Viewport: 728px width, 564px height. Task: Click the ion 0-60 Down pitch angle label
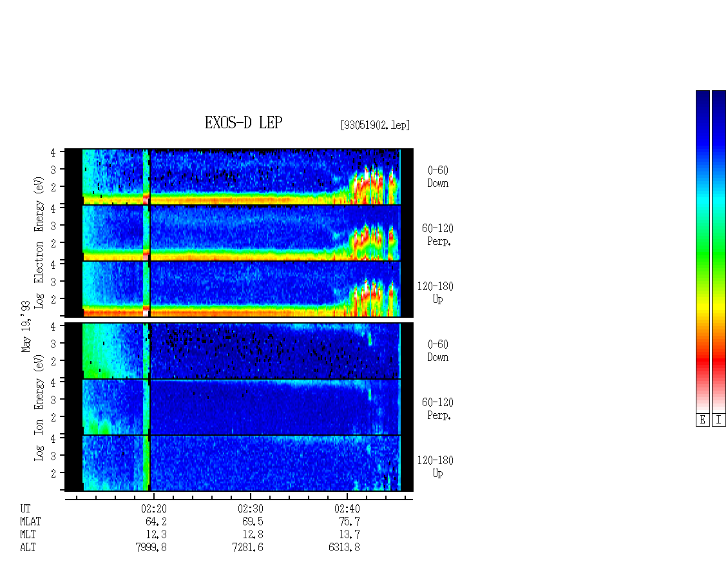pyautogui.click(x=438, y=351)
